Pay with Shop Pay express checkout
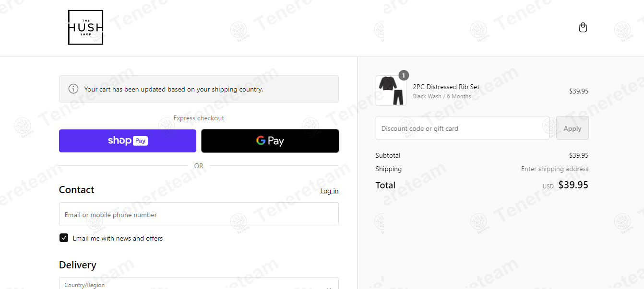 [128, 141]
